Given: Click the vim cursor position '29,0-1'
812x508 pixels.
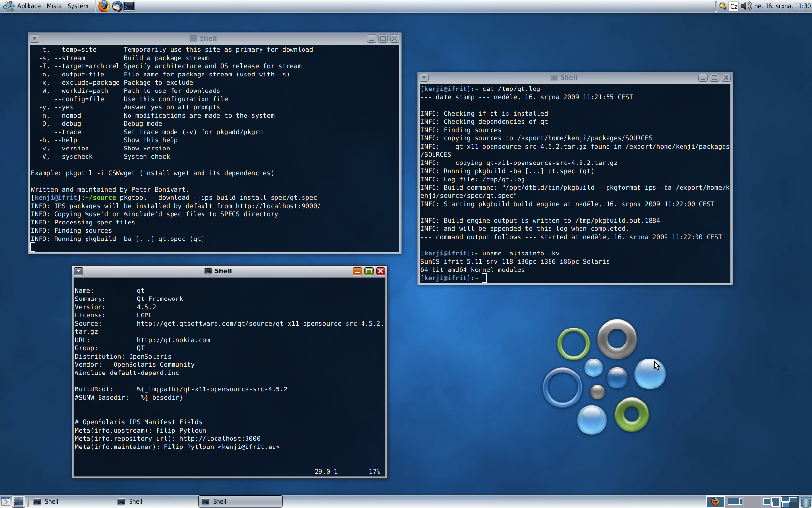Looking at the screenshot, I should (326, 472).
